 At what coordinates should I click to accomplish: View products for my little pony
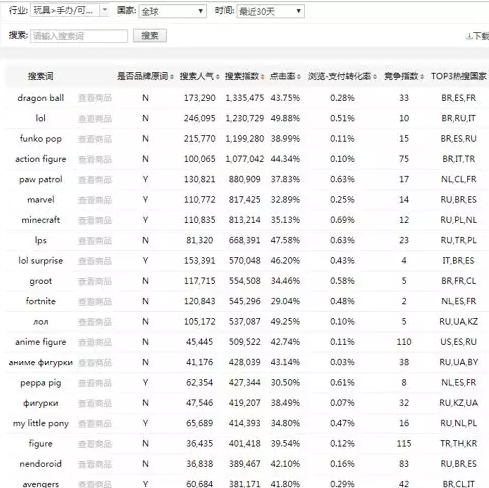click(x=95, y=423)
